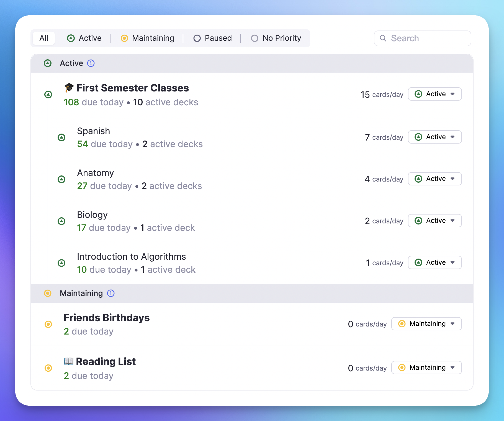Switch to the All filter tab
The image size is (504, 421).
click(x=43, y=38)
